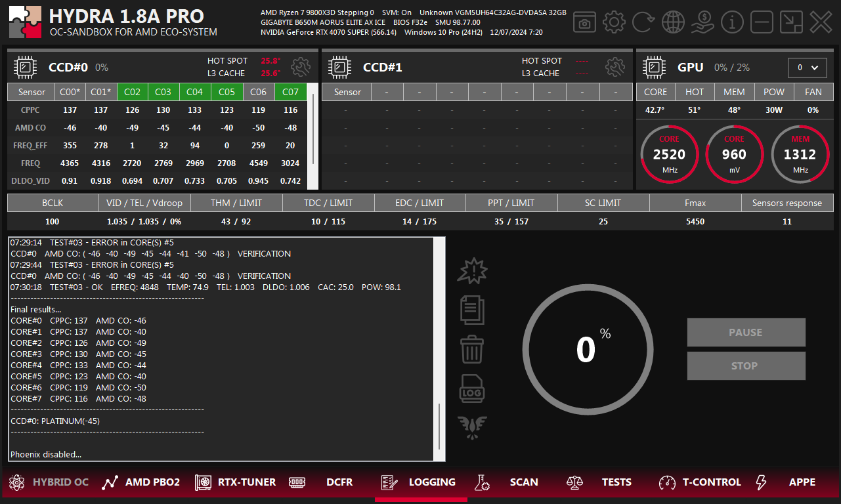
Task: Click the log panel vertical scrollbar
Action: coord(439,423)
